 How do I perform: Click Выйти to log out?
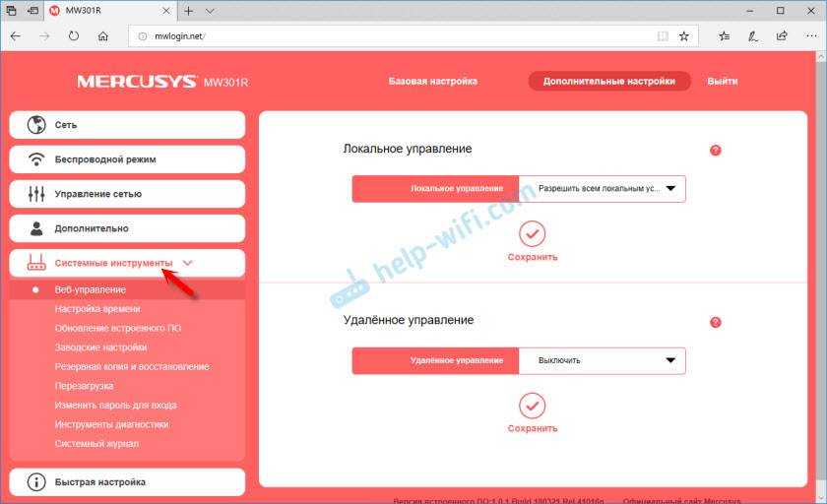click(x=723, y=81)
